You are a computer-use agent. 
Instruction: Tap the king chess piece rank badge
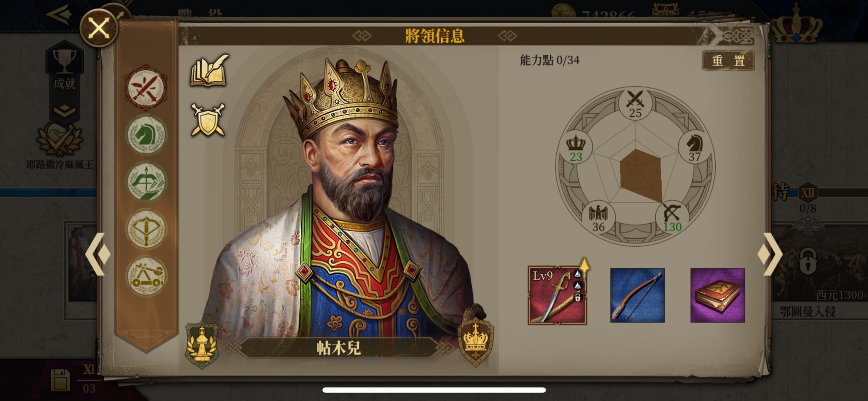(201, 345)
